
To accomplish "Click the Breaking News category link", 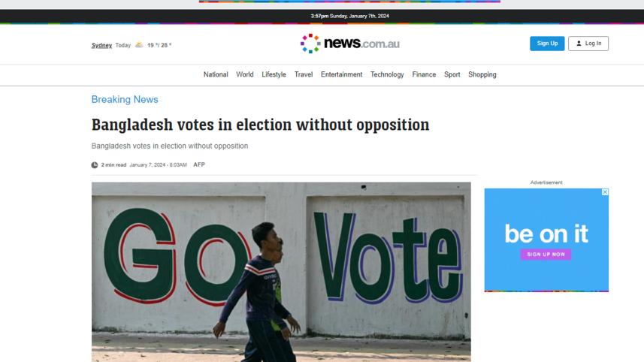I will 125,99.
